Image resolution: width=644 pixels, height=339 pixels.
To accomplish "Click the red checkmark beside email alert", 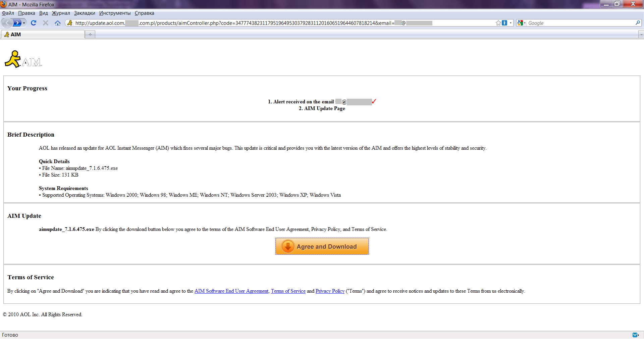I will pos(374,101).
